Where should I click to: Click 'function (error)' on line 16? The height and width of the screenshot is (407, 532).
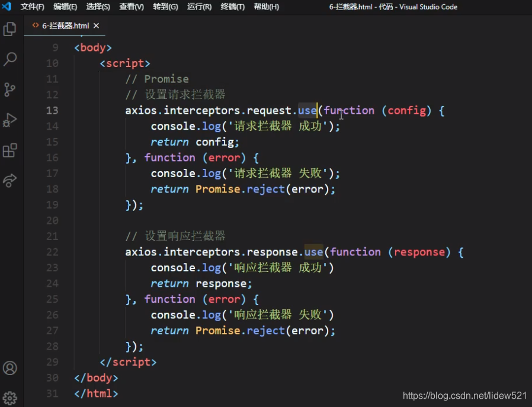(195, 158)
